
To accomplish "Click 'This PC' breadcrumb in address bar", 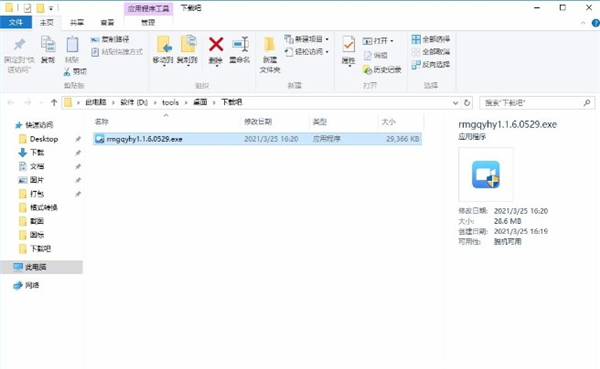I will [x=96, y=102].
